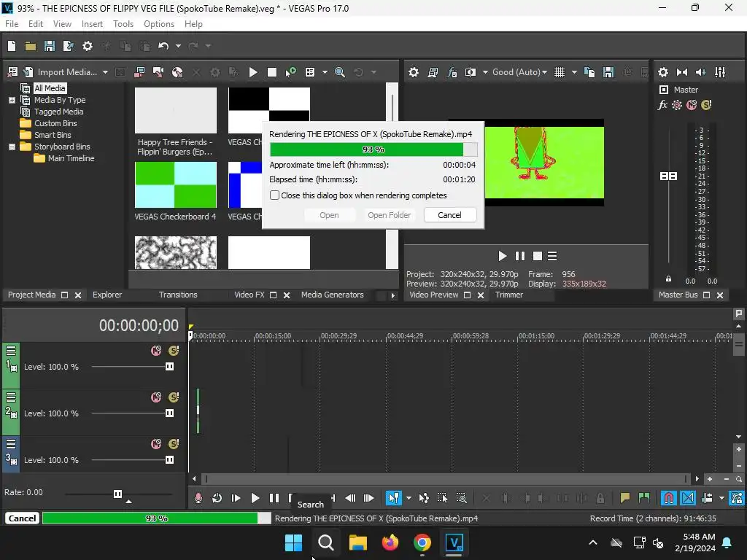Open mixing console sliders icon
747x560 pixels.
[x=720, y=72]
